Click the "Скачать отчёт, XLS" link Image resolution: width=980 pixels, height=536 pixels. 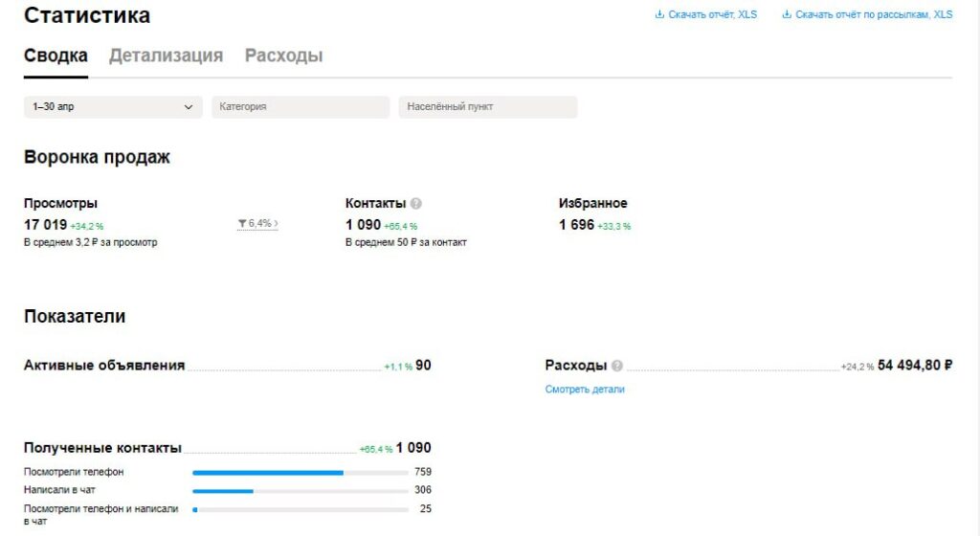click(712, 14)
